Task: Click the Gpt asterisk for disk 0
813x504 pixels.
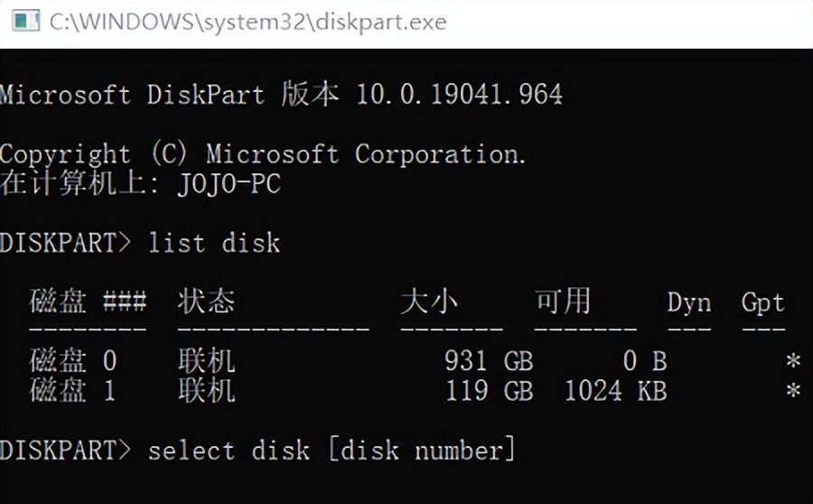Action: tap(793, 362)
